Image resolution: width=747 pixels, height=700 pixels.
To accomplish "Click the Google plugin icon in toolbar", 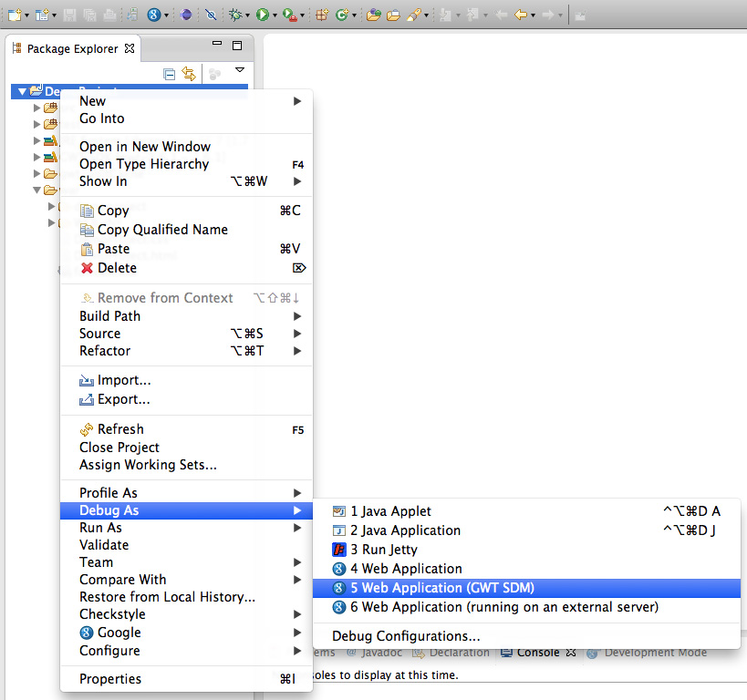I will coord(154,15).
